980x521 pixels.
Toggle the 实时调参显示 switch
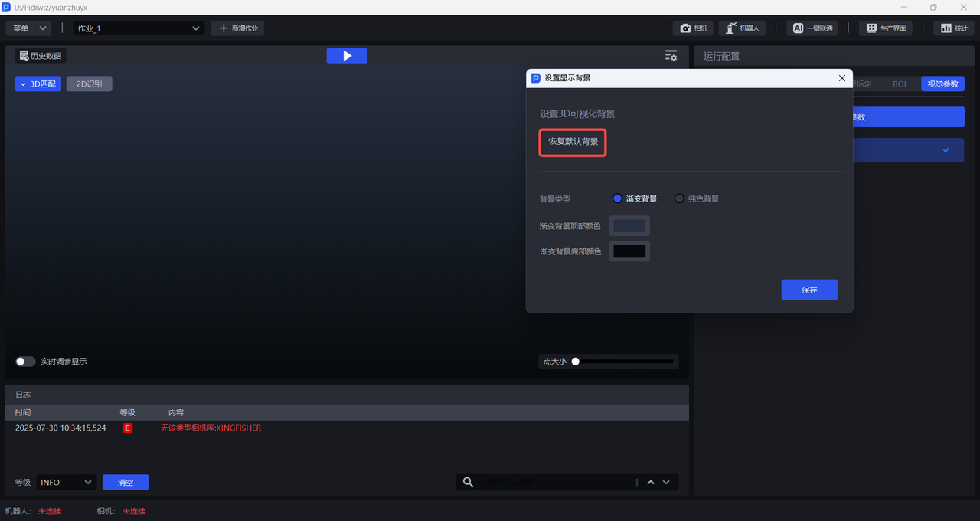pos(25,362)
